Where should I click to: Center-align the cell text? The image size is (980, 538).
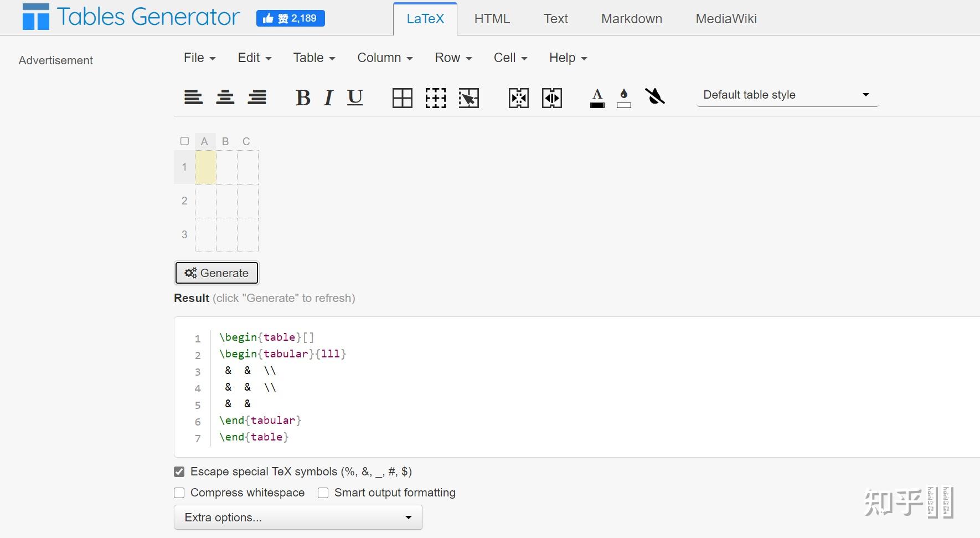coord(225,98)
